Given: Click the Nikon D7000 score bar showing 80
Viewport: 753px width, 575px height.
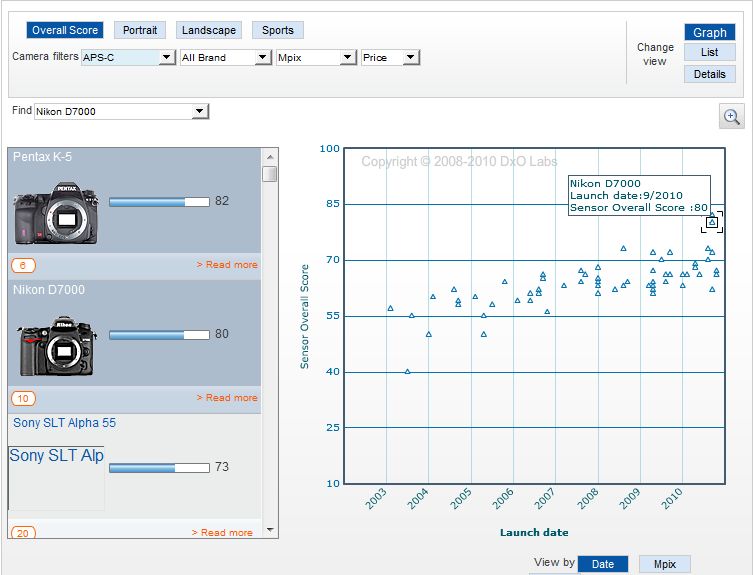Looking at the screenshot, I should point(159,335).
